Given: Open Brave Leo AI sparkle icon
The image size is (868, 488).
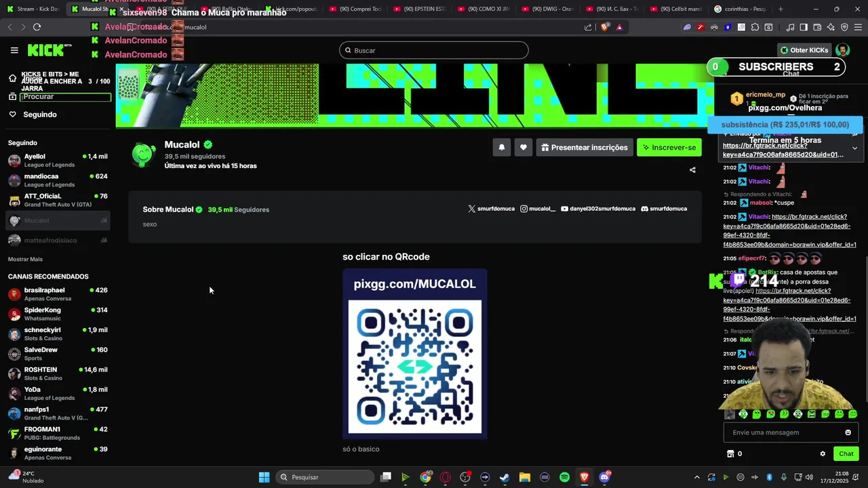Looking at the screenshot, I should 831,27.
